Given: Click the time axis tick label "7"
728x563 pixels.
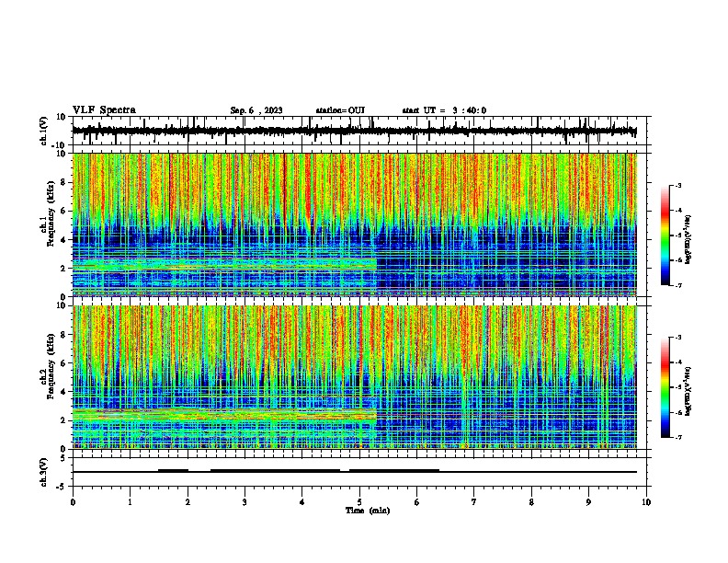Looking at the screenshot, I should coord(474,502).
